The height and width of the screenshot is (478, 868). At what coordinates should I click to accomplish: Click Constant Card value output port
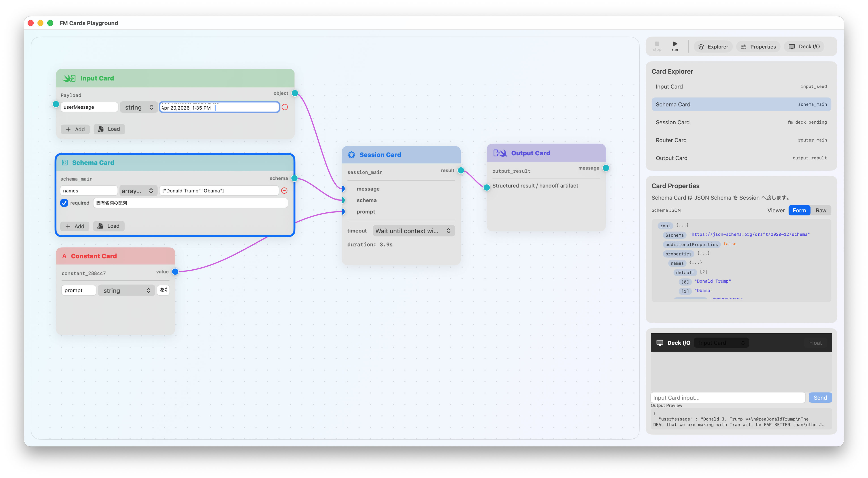[x=175, y=271]
